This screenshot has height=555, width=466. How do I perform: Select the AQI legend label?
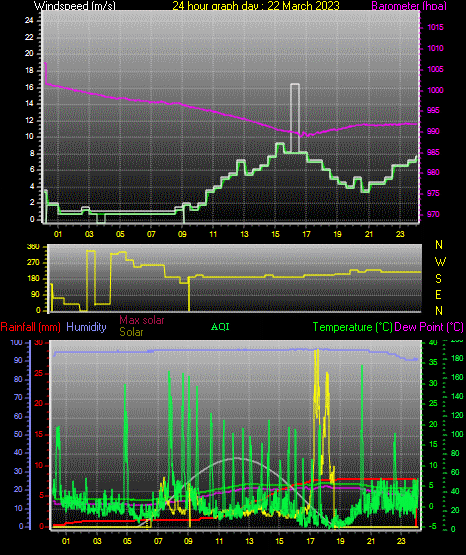[220, 327]
